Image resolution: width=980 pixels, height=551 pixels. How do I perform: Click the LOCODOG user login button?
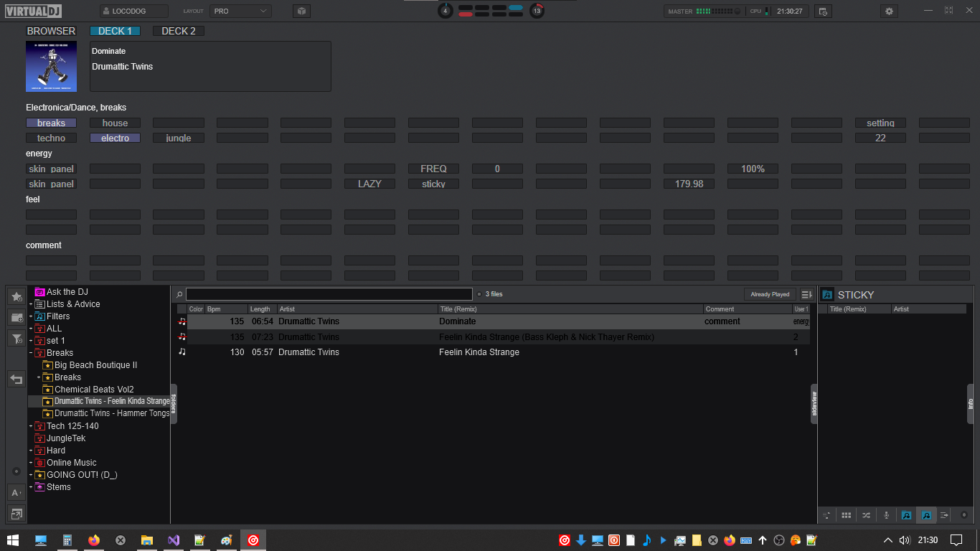pos(134,11)
